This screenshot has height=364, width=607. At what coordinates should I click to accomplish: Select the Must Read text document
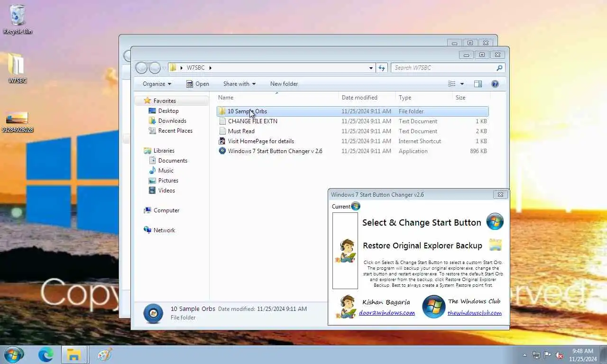353,131
